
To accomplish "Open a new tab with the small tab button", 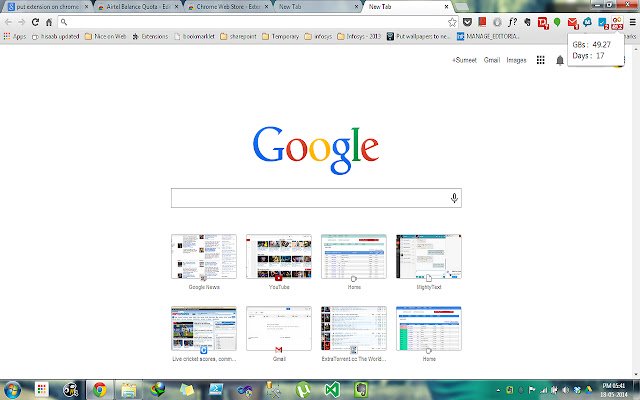I will 461,7.
